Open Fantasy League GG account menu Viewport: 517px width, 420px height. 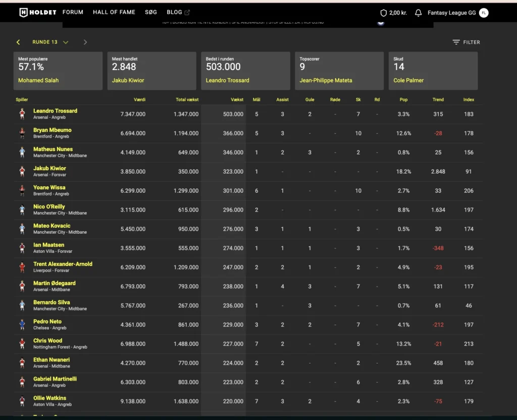(452, 13)
